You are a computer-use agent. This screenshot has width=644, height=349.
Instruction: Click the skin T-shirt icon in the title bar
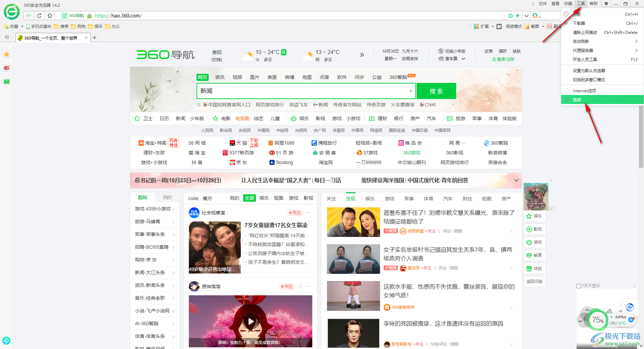[x=606, y=4]
